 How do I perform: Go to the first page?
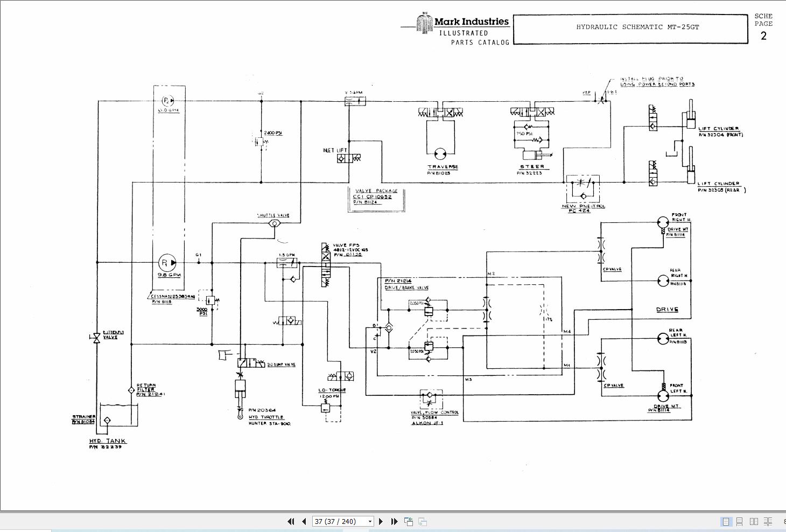coord(291,521)
